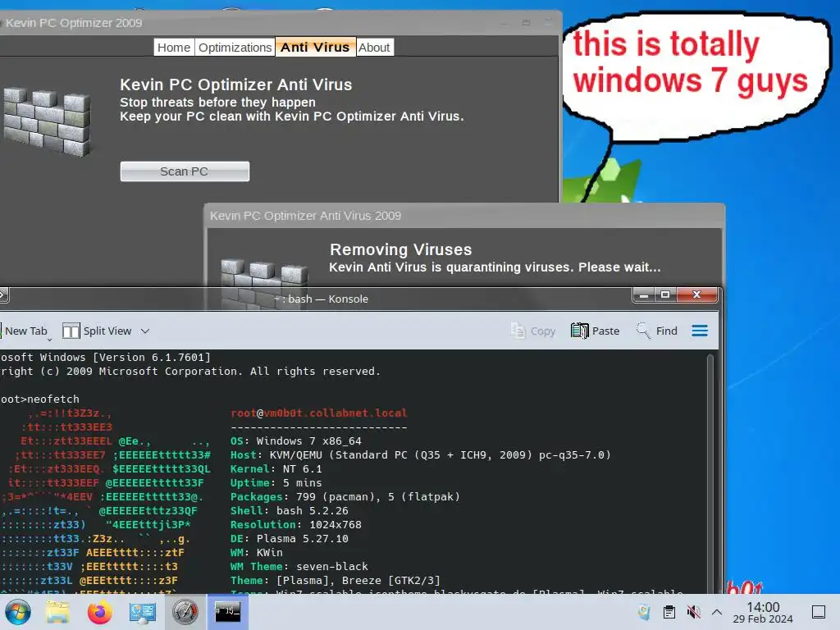The height and width of the screenshot is (630, 840).
Task: Click the Scan PC button
Action: point(185,171)
